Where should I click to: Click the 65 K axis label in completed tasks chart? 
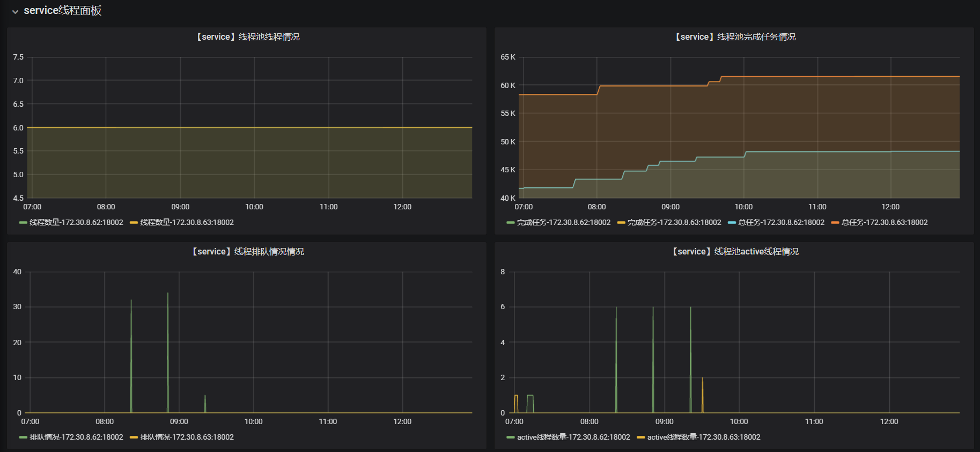(508, 57)
